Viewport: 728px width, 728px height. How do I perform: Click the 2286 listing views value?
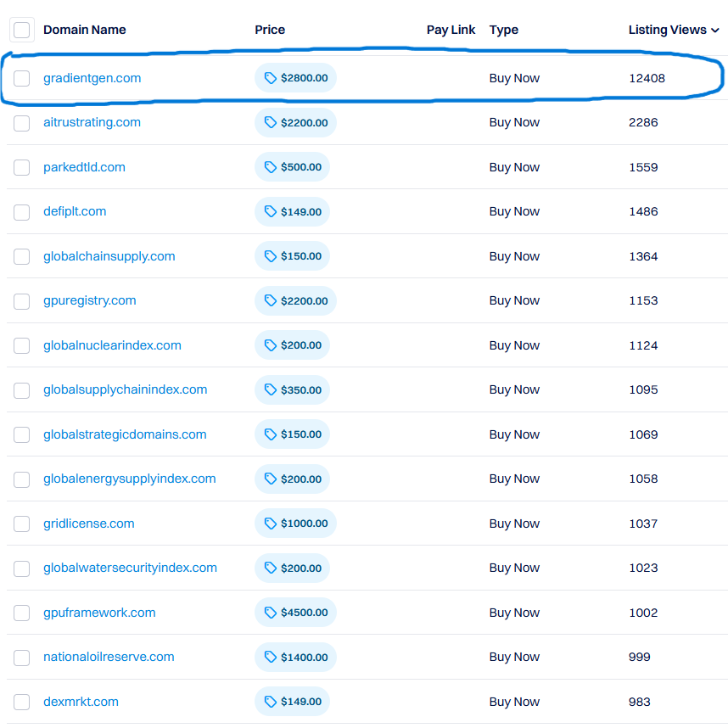tap(643, 122)
